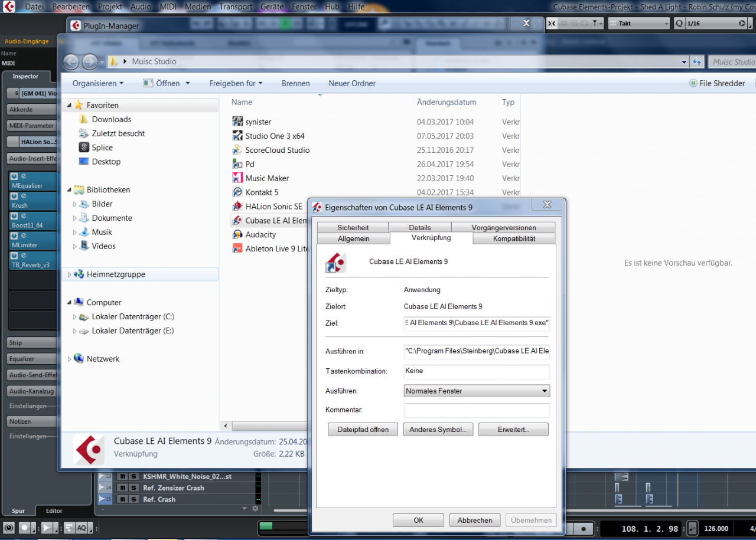Open Ausführen dropdown Normales Fenster
This screenshot has height=540, width=756.
pyautogui.click(x=477, y=391)
